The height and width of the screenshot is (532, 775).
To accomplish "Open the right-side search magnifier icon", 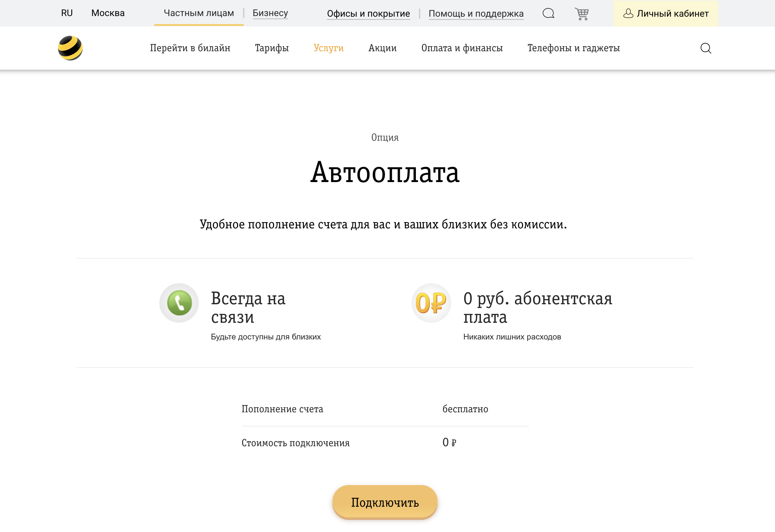I will (706, 48).
